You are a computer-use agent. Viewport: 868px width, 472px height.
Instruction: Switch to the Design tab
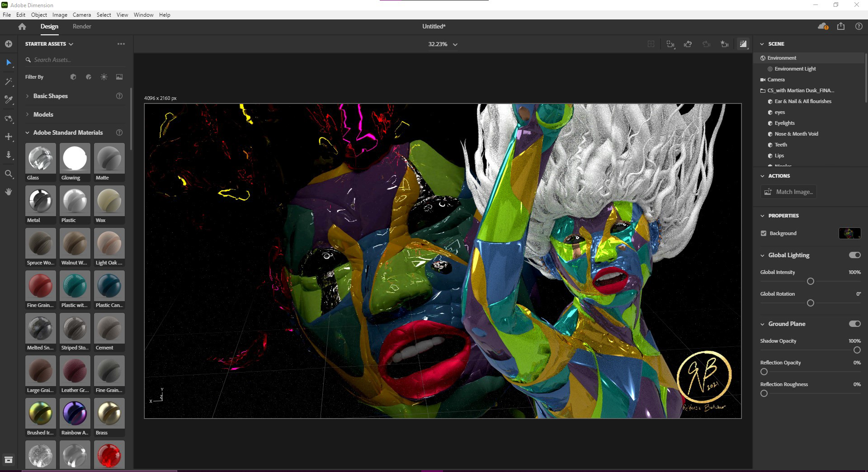(x=49, y=26)
